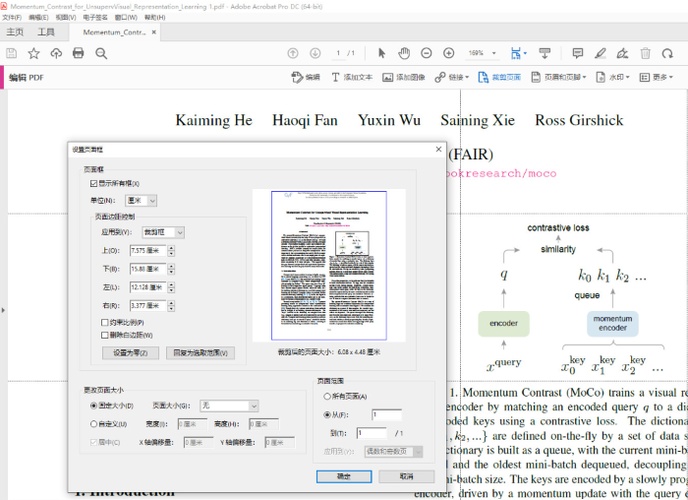The image size is (688, 500).
Task: Open the 窗口(W) Window menu
Action: [x=126, y=18]
